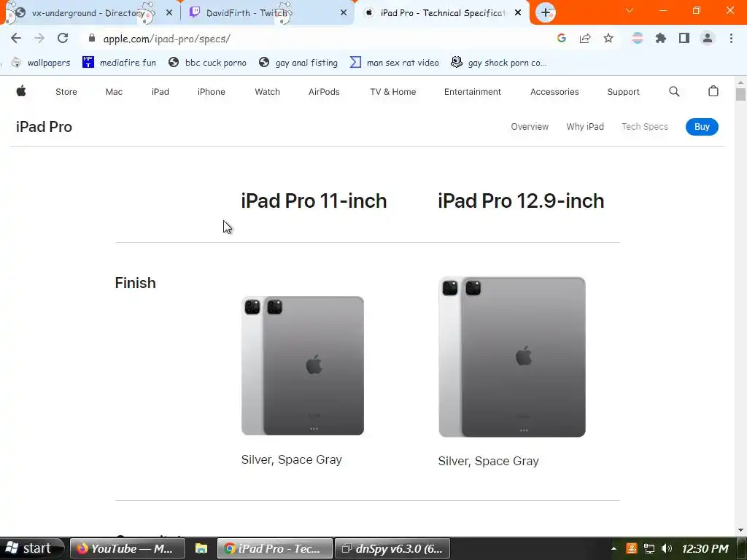This screenshot has height=560, width=747.
Task: Open the folder icon on the taskbar
Action: pos(201,548)
